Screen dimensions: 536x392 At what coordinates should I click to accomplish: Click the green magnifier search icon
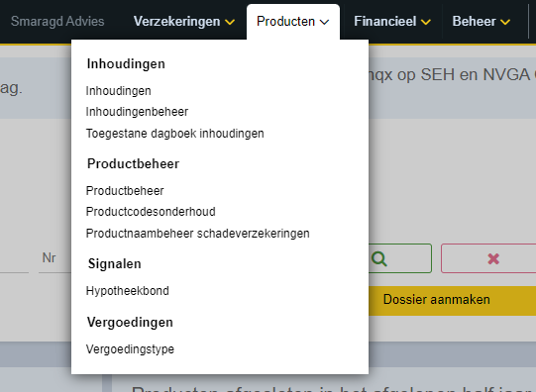point(379,258)
